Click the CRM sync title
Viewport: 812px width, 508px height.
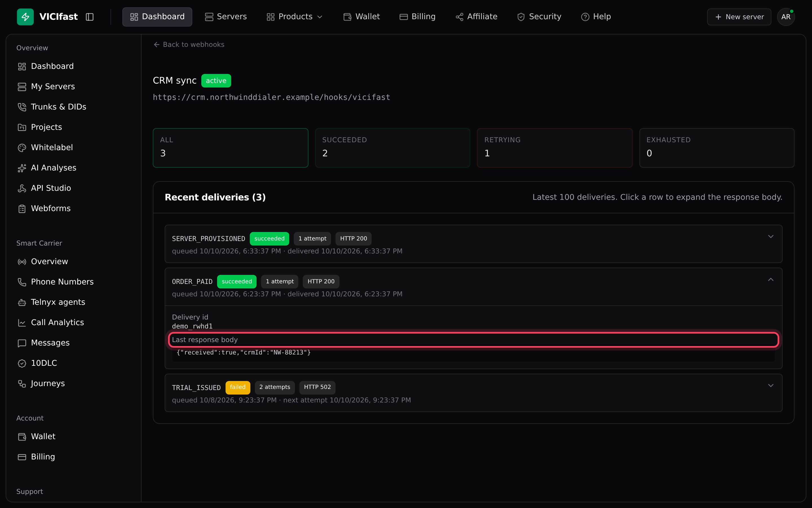coord(175,81)
